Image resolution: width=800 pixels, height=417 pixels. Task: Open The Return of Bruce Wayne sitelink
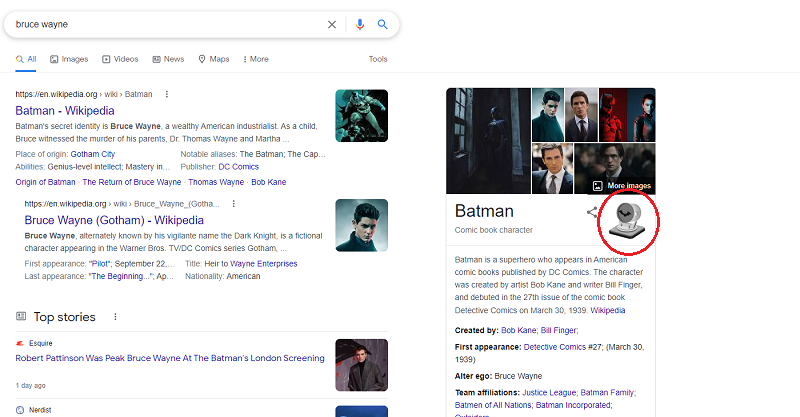point(132,182)
